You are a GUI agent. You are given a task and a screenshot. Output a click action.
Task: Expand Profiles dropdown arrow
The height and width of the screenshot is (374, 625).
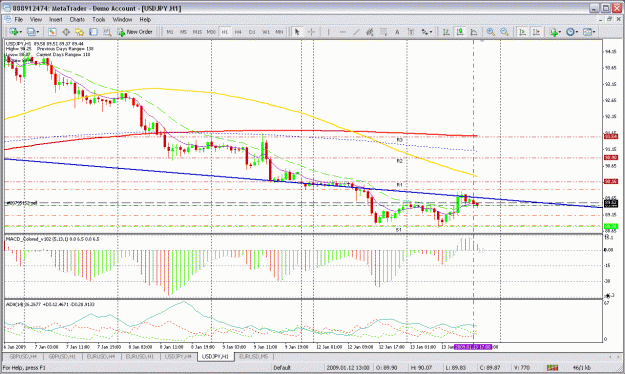(x=37, y=32)
